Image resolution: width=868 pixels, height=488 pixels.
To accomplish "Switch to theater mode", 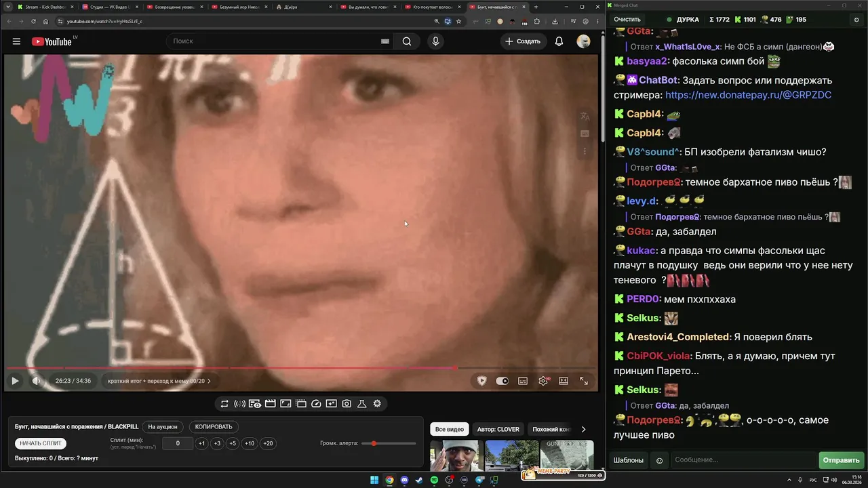I will pyautogui.click(x=564, y=381).
